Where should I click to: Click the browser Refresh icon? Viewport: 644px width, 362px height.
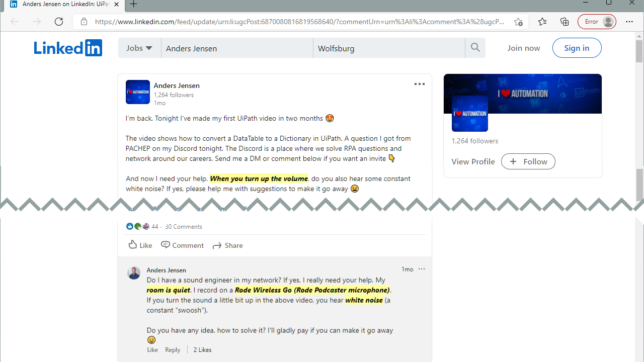(x=59, y=22)
